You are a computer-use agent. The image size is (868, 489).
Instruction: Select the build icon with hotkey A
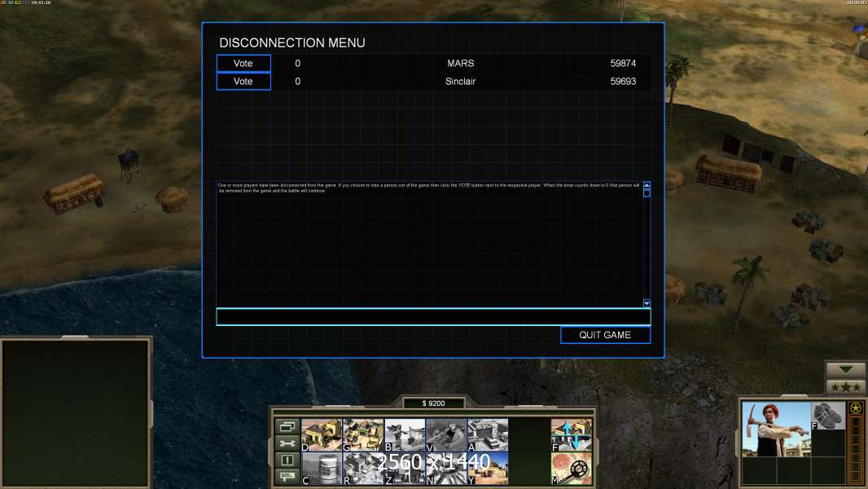point(488,434)
